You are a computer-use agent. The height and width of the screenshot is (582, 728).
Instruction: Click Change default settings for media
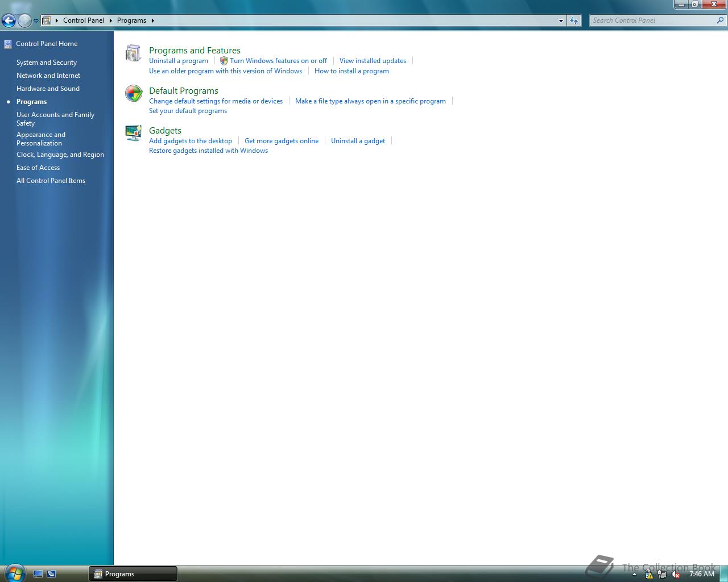pos(216,101)
